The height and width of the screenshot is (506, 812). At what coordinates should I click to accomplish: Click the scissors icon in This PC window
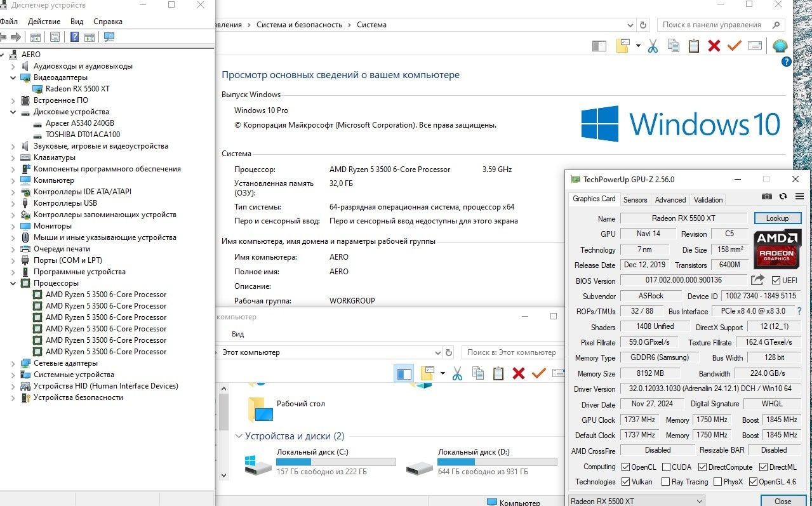[457, 373]
